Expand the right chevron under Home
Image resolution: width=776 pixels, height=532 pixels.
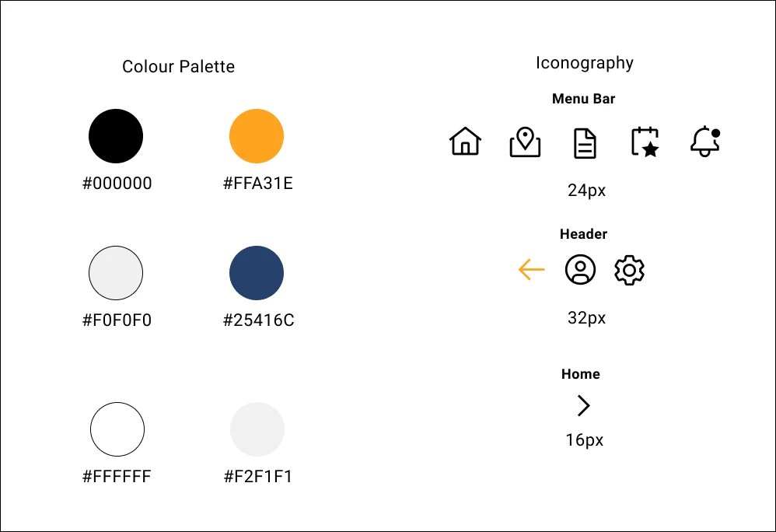tap(584, 405)
